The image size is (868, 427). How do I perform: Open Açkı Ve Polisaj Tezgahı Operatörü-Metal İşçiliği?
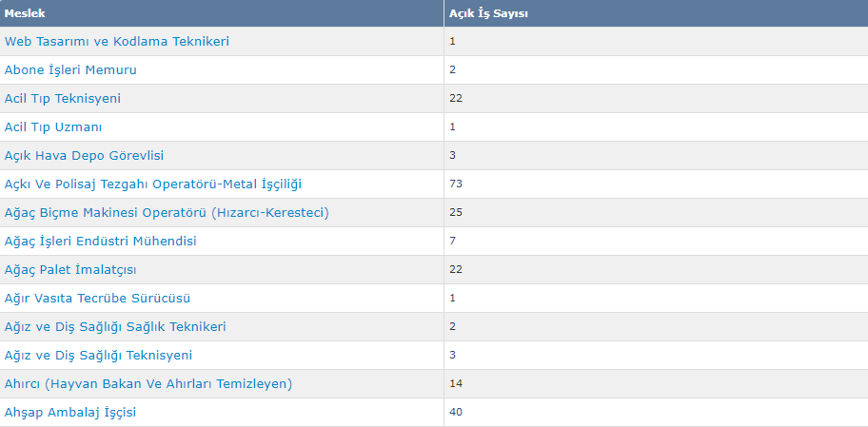(153, 184)
